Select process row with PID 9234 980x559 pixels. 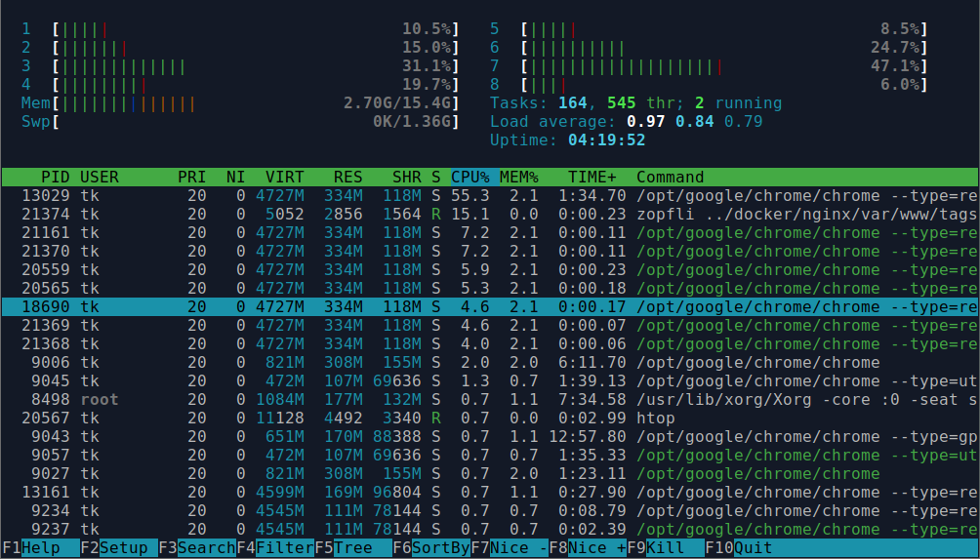pyautogui.click(x=490, y=511)
